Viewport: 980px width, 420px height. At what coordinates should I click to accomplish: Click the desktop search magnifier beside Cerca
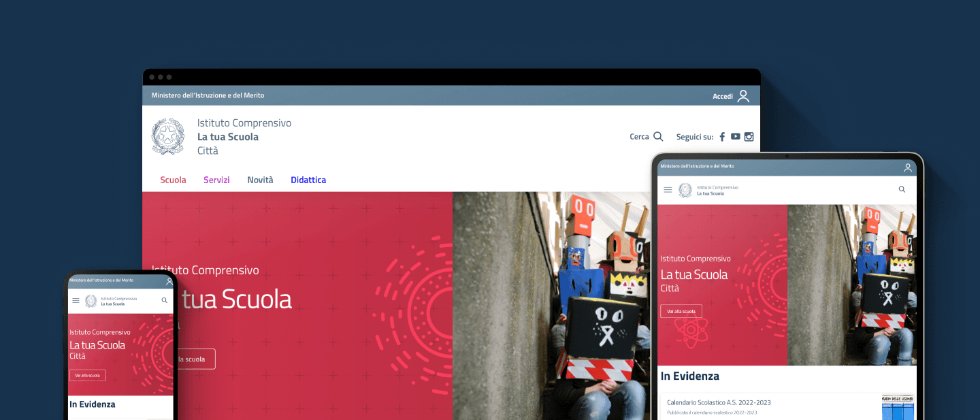click(x=658, y=137)
